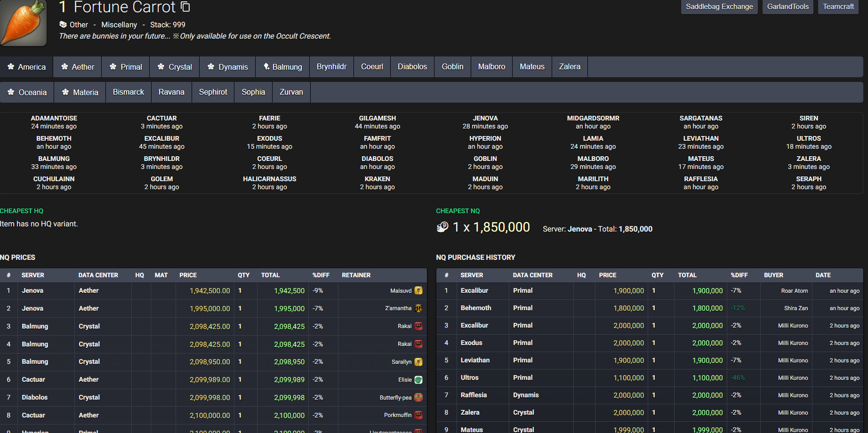Screen dimensions: 868x433
Task: Select the Oceania region tab
Action: pos(27,92)
